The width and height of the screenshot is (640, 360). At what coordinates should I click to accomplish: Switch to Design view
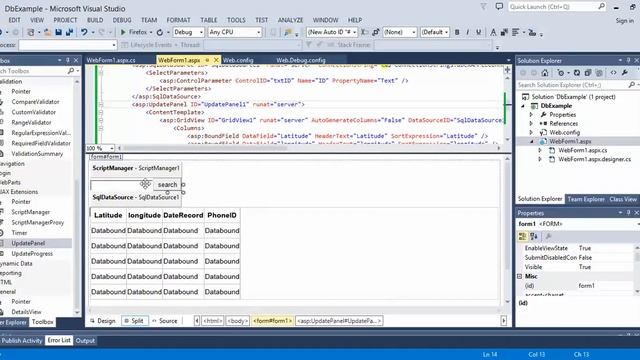click(x=103, y=321)
